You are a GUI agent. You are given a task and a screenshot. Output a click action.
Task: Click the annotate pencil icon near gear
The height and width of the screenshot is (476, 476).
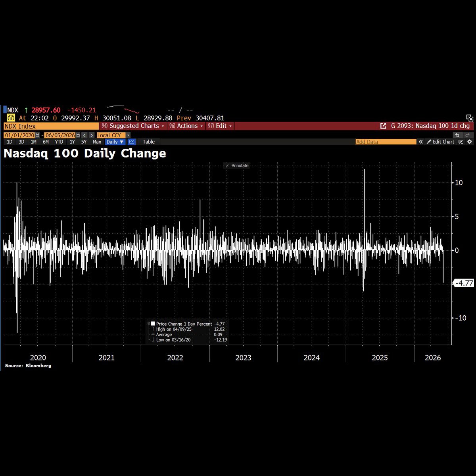[x=461, y=142]
